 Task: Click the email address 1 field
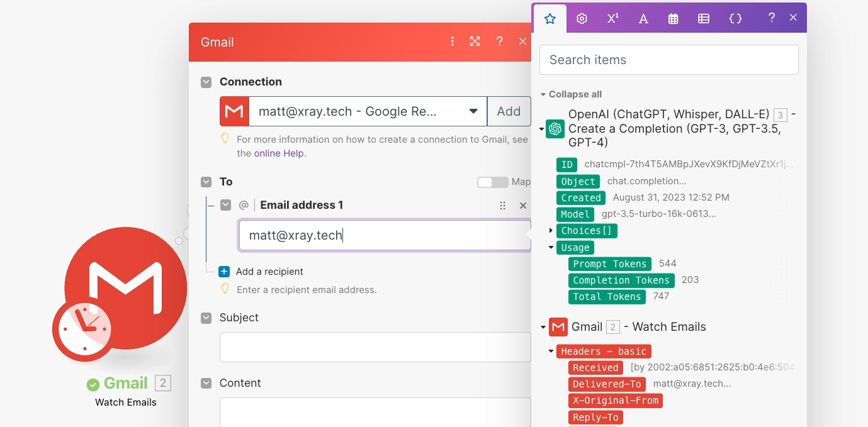pos(385,235)
